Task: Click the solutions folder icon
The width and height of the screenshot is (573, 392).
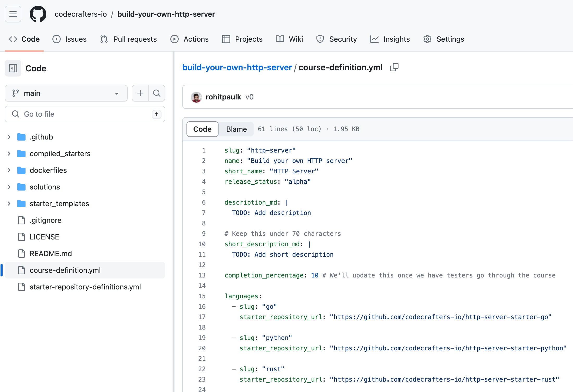Action: point(21,187)
